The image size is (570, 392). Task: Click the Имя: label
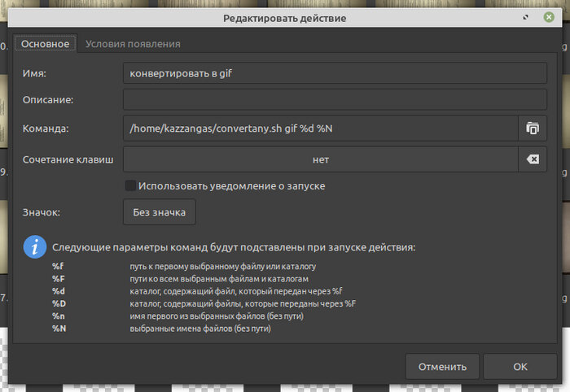click(x=34, y=73)
